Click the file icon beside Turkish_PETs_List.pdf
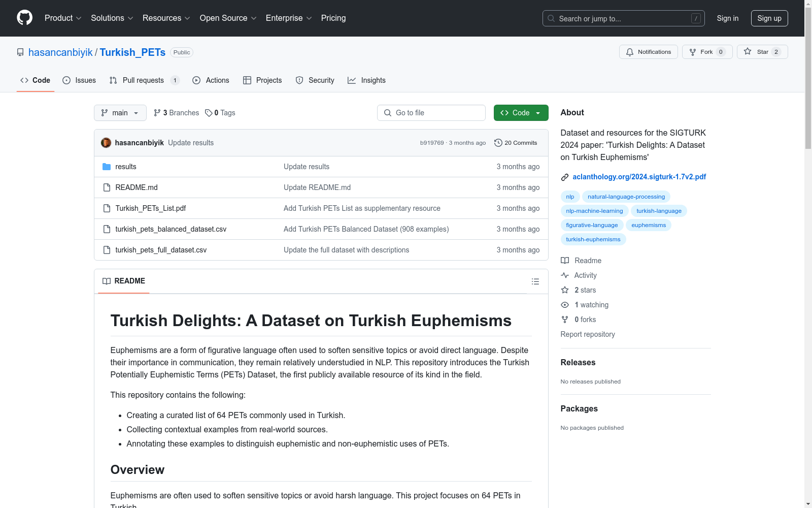This screenshot has width=812, height=508. [x=107, y=208]
